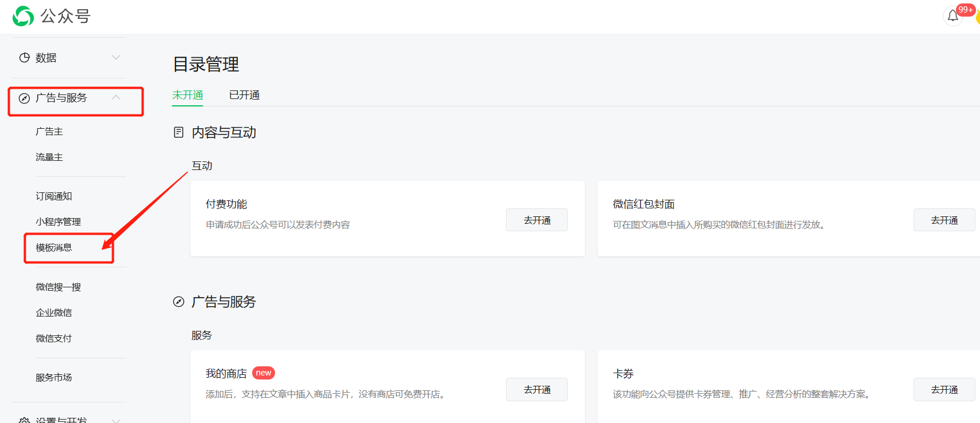Screen dimensions: 980x423
Task: Switch to the 已开通 tab
Action: tap(244, 95)
